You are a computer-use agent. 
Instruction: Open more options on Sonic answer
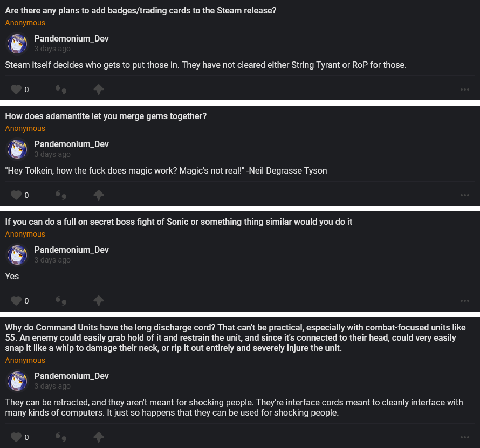[x=465, y=301]
